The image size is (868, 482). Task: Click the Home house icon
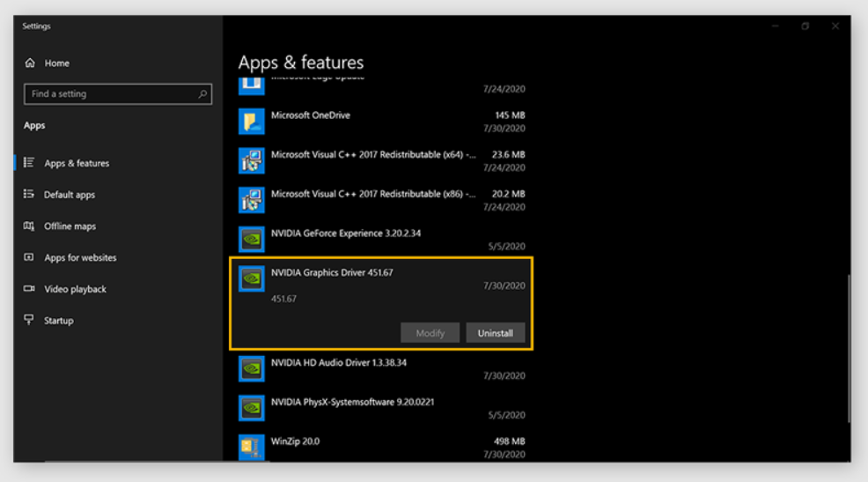click(x=30, y=63)
